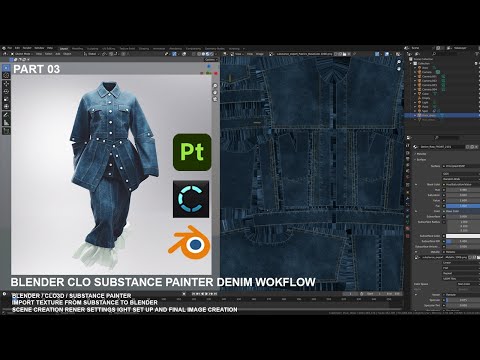The height and width of the screenshot is (360, 480).
Task: Click the Blender logo icon
Action: coord(4,48)
